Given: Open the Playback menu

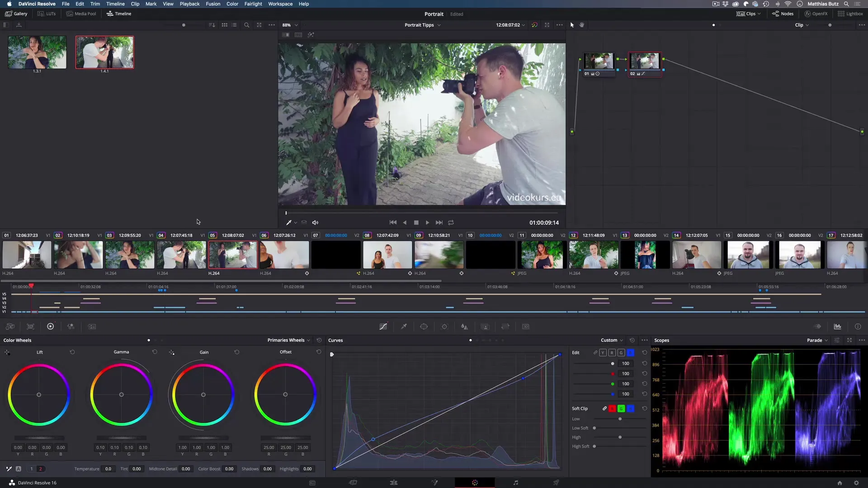Looking at the screenshot, I should coord(189,4).
